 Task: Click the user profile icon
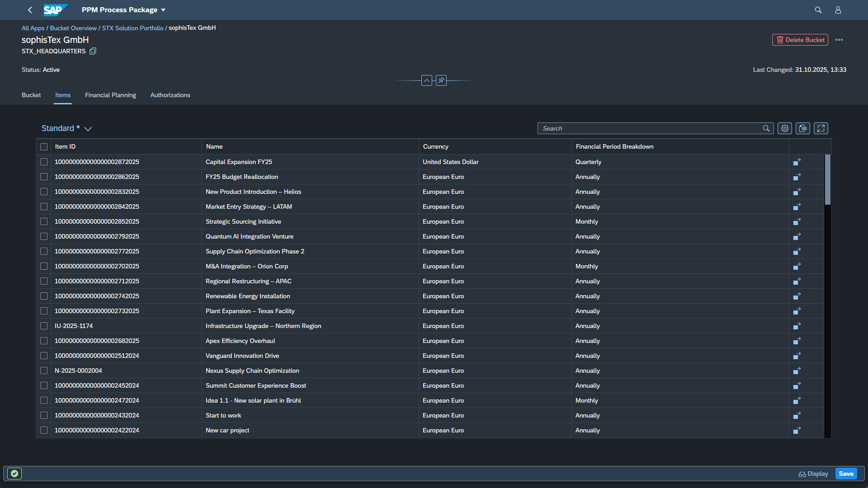[838, 10]
